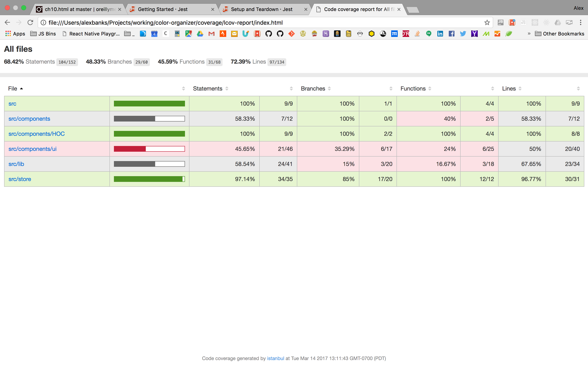Open the Google Drive bookmark
Screen dimensions: 588x367
coord(200,34)
